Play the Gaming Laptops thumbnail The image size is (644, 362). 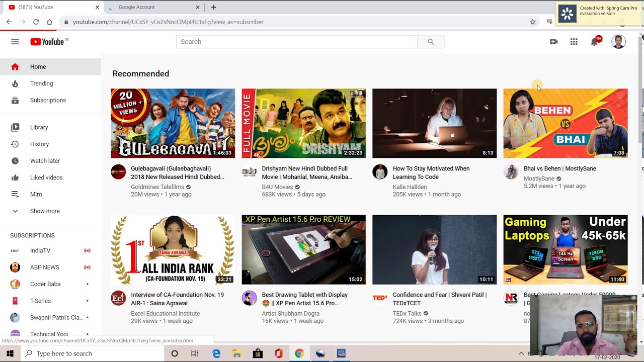coord(566,250)
